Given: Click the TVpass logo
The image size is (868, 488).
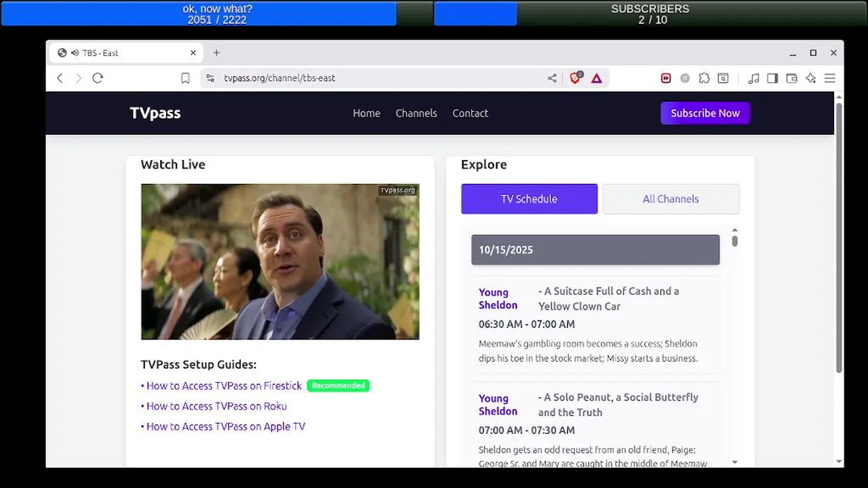Looking at the screenshot, I should [155, 113].
